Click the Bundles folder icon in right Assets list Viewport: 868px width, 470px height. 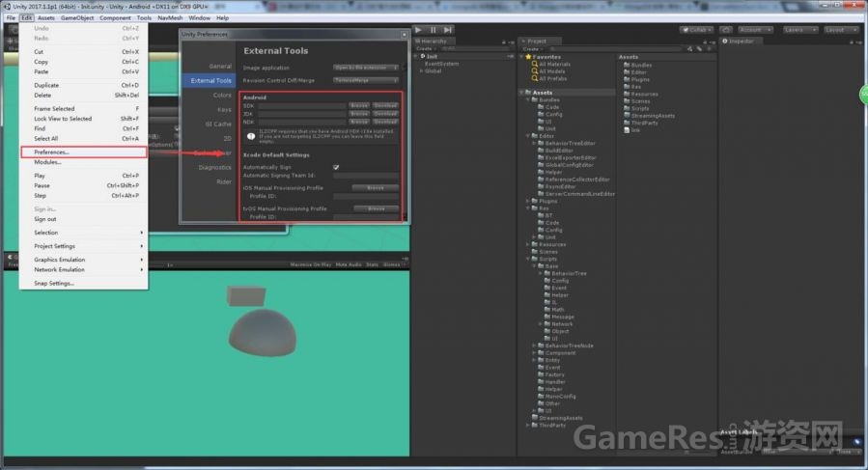tap(627, 65)
